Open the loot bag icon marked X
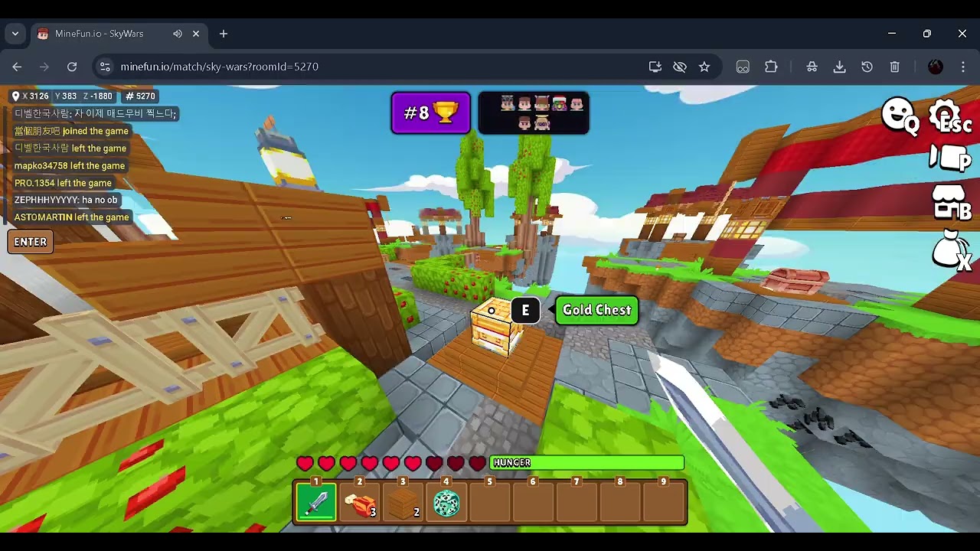 coord(952,250)
